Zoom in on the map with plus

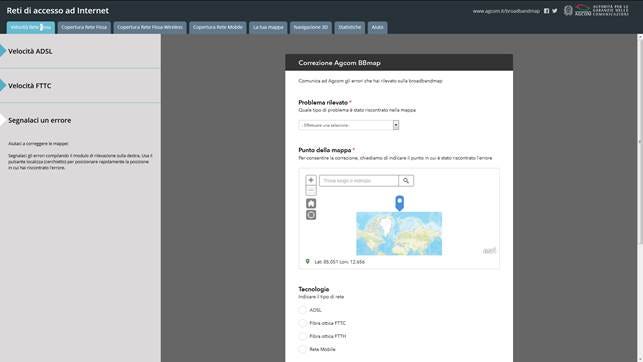pos(311,180)
